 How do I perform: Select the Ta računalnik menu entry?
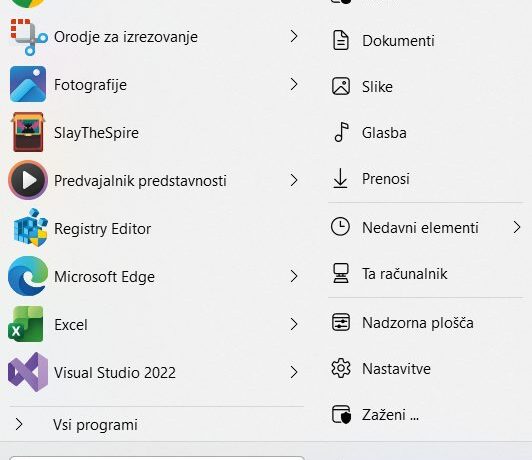tap(426, 273)
